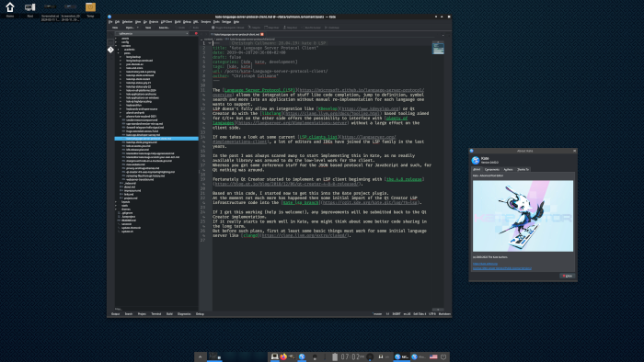Click the git sidebar icon left of the file tree
The height and width of the screenshot is (362, 644).
110,50
